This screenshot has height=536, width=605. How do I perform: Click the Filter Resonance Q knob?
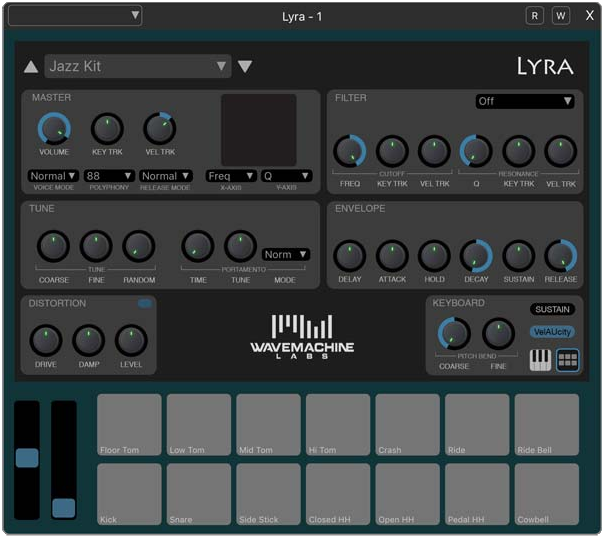(x=476, y=151)
